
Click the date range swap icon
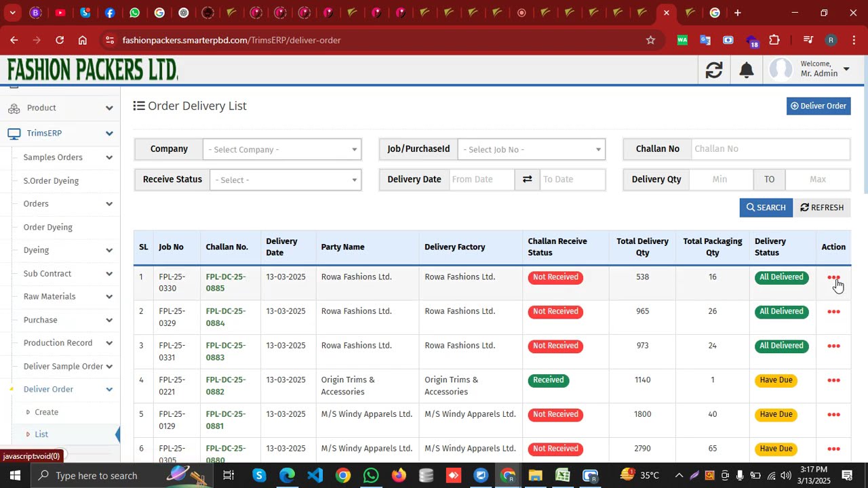click(x=527, y=180)
